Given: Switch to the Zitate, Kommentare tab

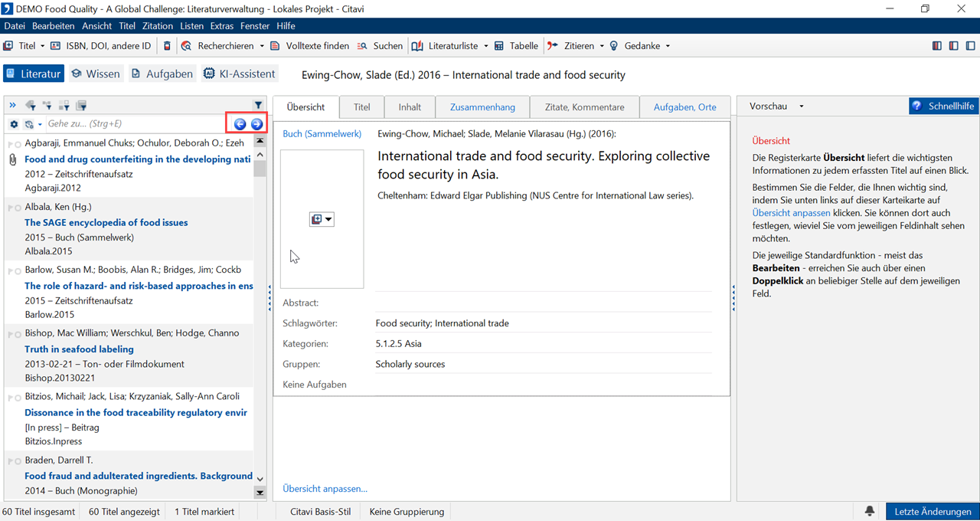Looking at the screenshot, I should click(x=584, y=107).
